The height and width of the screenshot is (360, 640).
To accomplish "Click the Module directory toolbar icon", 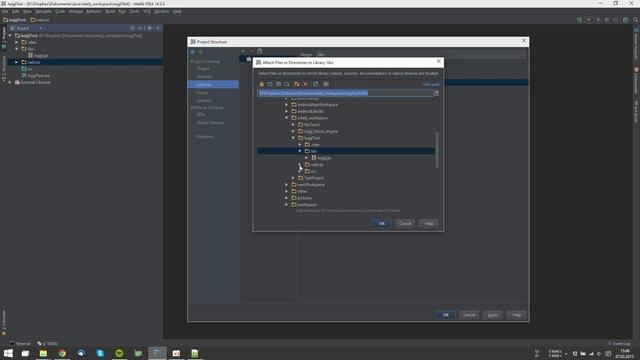I will click(x=287, y=84).
